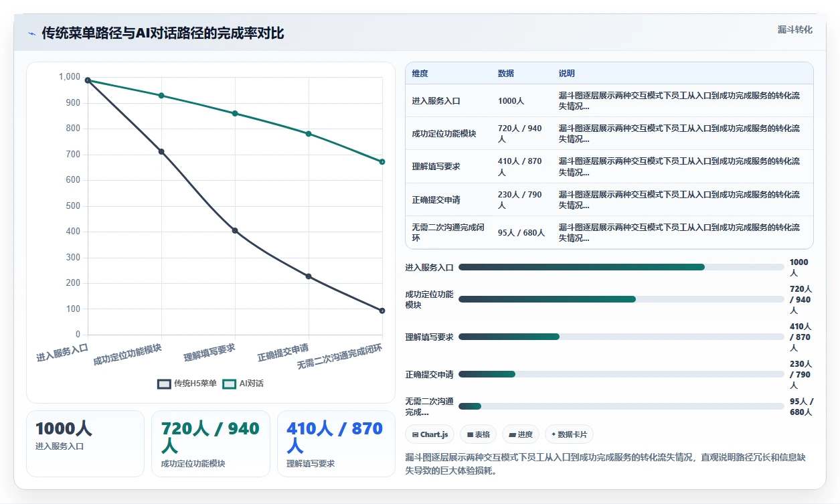Viewport: 840px width, 504px height.
Task: Click the 理解填写要求 progress bar
Action: 621,337
